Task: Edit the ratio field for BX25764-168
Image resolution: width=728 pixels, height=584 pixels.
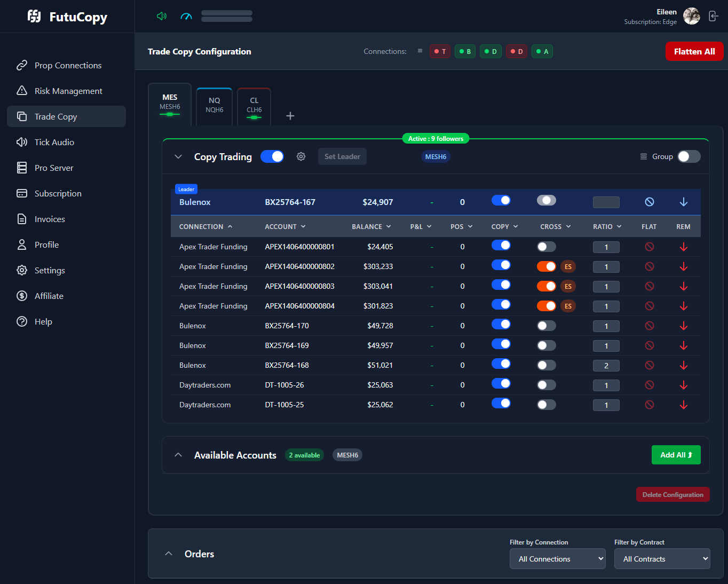Action: pos(606,365)
